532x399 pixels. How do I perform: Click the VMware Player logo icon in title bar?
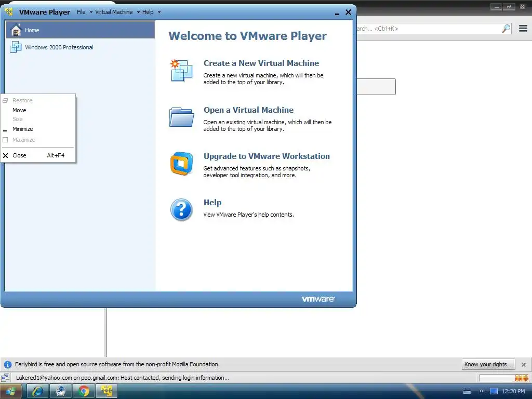pos(9,12)
